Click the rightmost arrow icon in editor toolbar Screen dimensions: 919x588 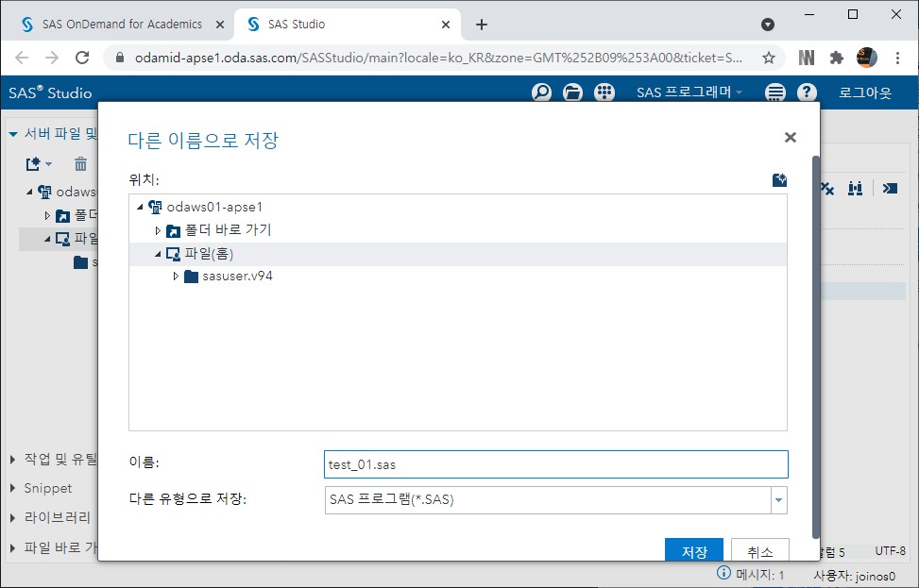pos(890,188)
